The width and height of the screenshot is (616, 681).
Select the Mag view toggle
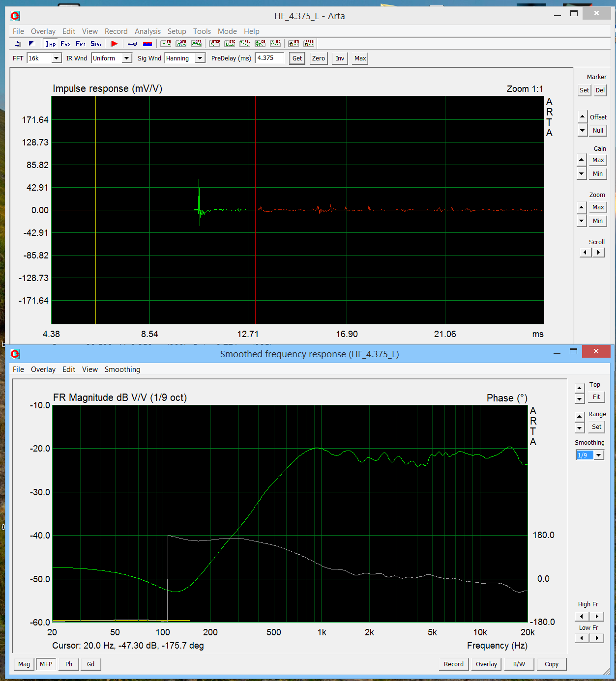pyautogui.click(x=24, y=664)
